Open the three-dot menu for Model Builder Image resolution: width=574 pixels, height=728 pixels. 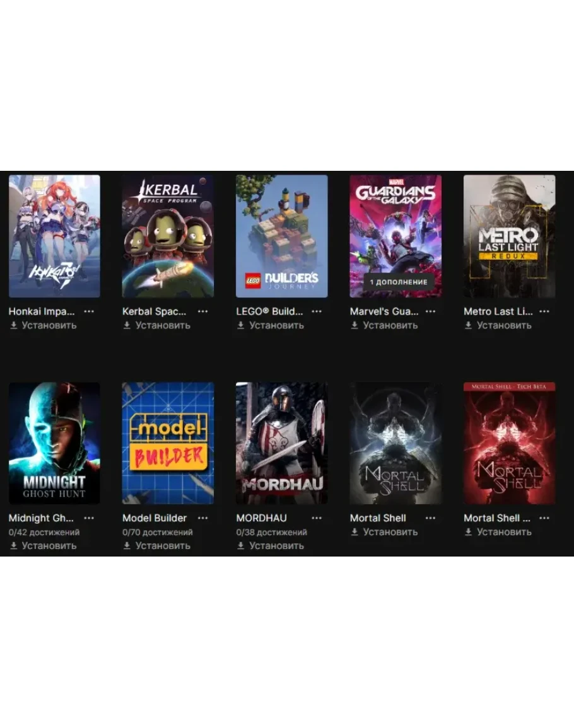click(x=202, y=518)
